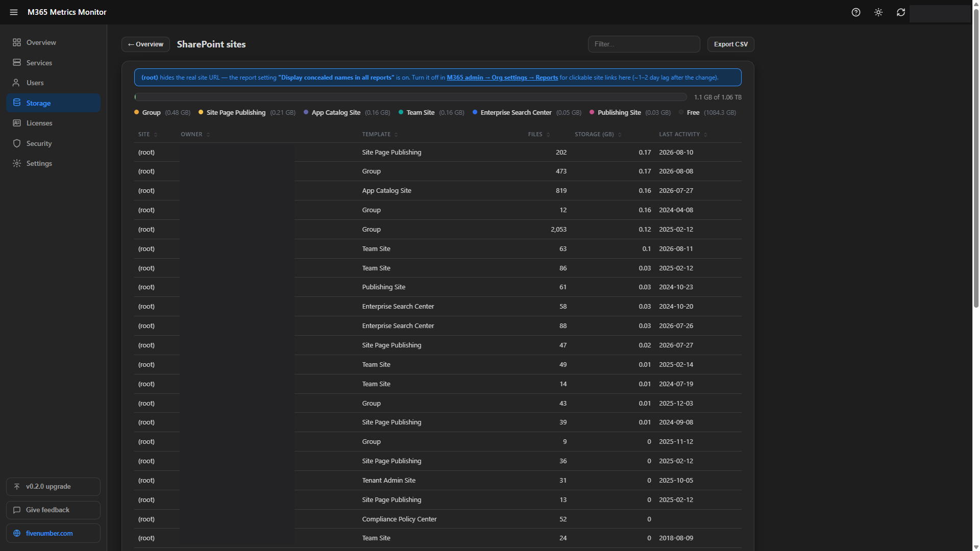Image resolution: width=980 pixels, height=551 pixels.
Task: Click the storage usage progress bar
Action: [411, 97]
